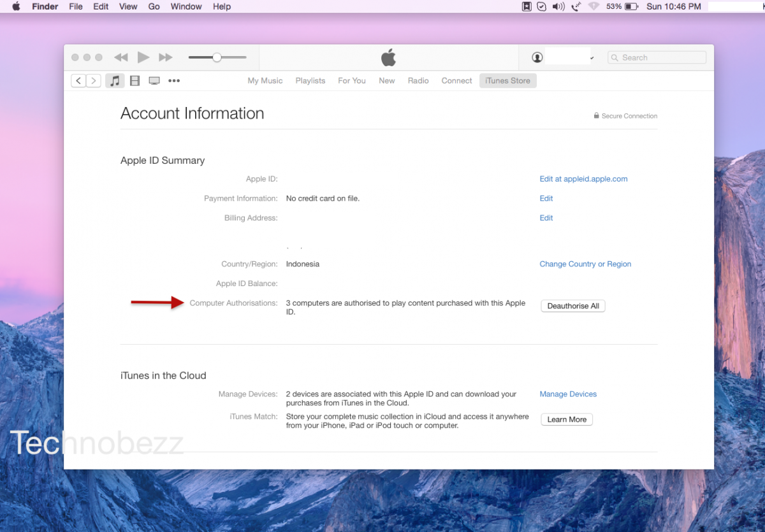The image size is (765, 532).
Task: Click the blue Manage Devices link
Action: pos(568,394)
